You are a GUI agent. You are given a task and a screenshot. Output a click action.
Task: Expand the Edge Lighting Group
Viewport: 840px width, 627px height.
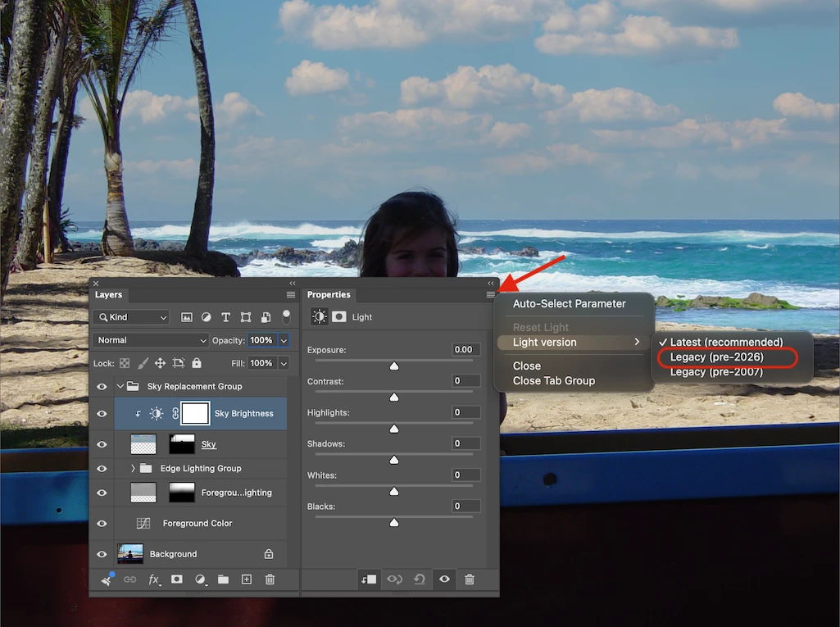(x=133, y=468)
